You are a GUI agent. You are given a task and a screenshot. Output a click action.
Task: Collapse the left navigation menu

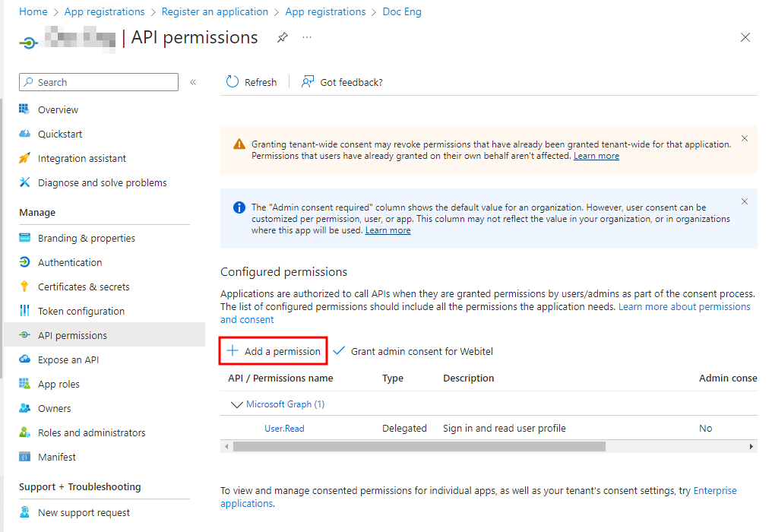(193, 82)
